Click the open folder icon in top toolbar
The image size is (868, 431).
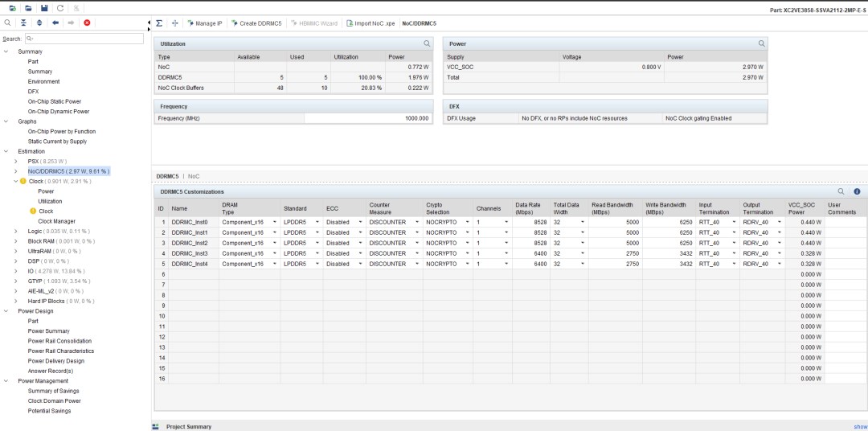pyautogui.click(x=28, y=8)
